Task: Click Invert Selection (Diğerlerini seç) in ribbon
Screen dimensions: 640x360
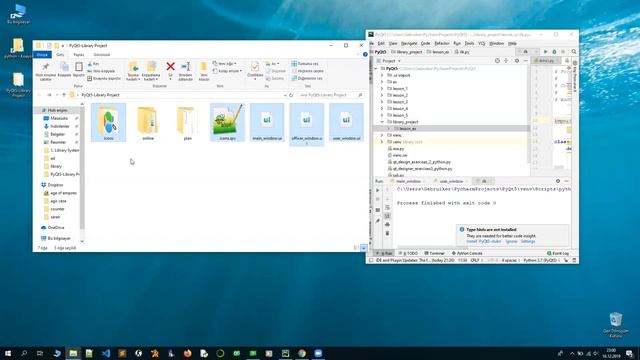Action: tap(307, 78)
